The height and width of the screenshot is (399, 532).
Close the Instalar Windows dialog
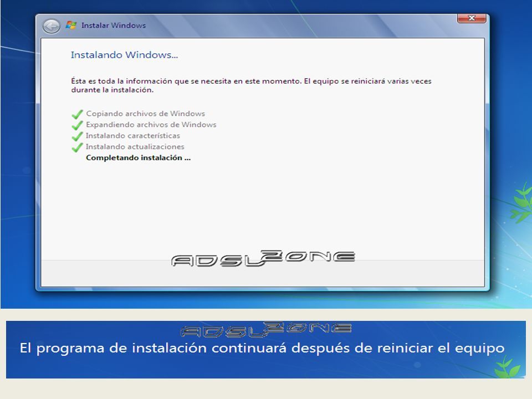pos(472,18)
